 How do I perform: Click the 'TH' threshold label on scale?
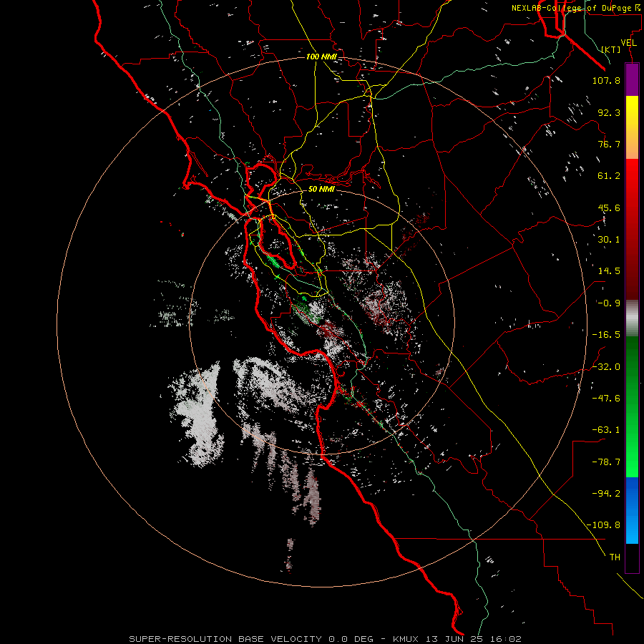click(x=615, y=557)
